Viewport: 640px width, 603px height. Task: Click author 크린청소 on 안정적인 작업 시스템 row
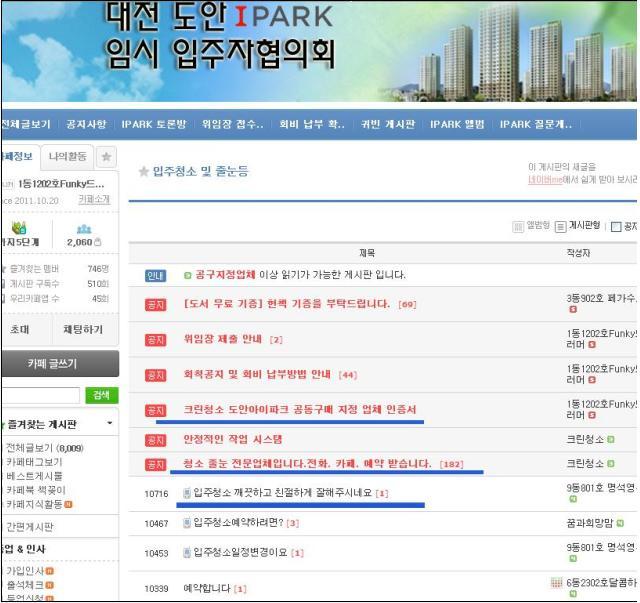(585, 439)
